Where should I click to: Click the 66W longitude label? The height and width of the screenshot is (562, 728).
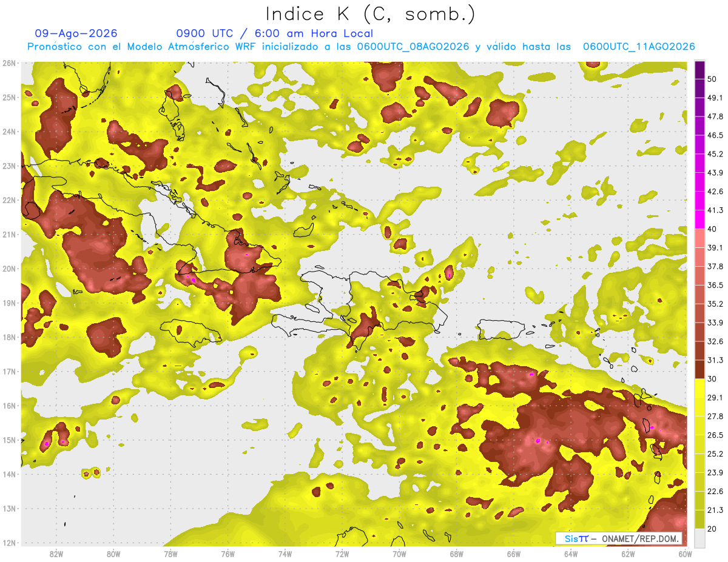pos(514,554)
